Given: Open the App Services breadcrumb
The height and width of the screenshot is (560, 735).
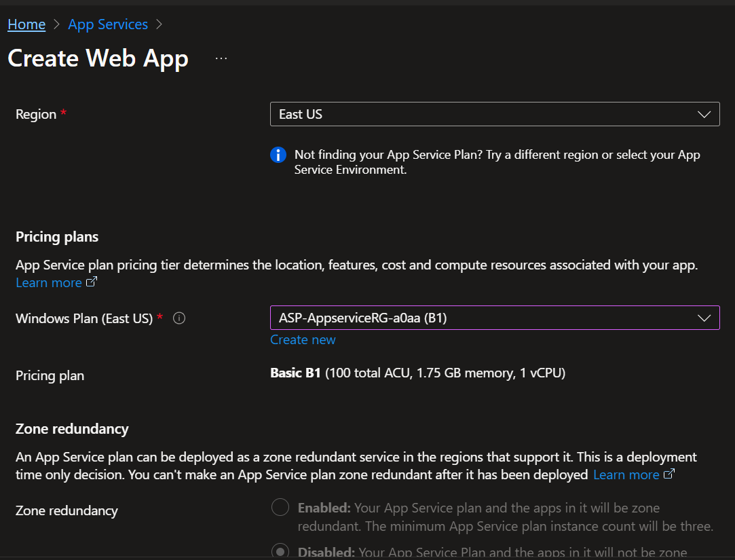Looking at the screenshot, I should (108, 24).
